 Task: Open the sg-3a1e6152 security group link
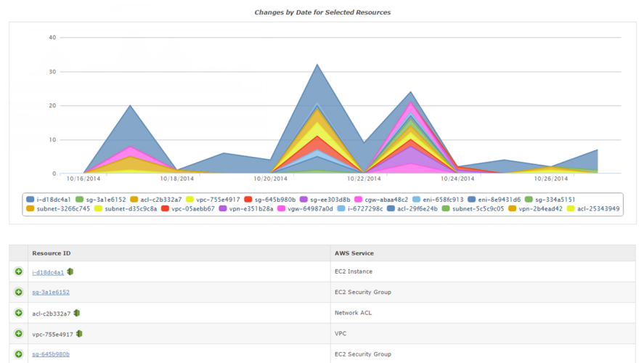click(x=50, y=293)
